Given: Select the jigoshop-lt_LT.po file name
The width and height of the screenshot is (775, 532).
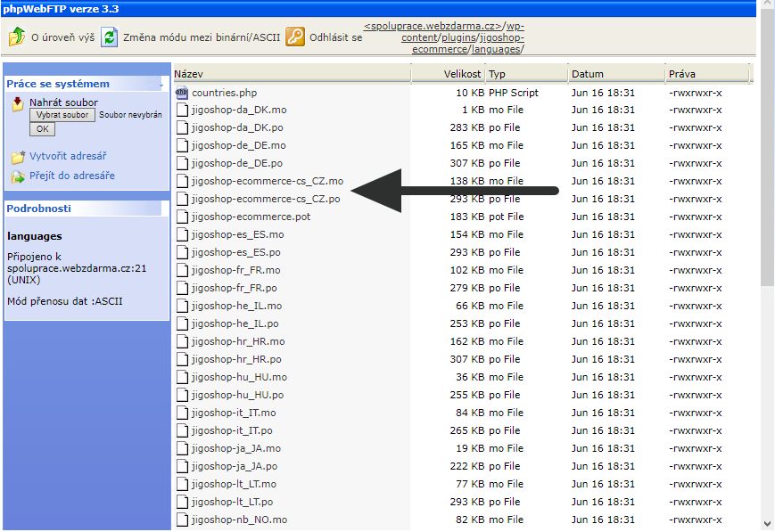Looking at the screenshot, I should point(232,502).
